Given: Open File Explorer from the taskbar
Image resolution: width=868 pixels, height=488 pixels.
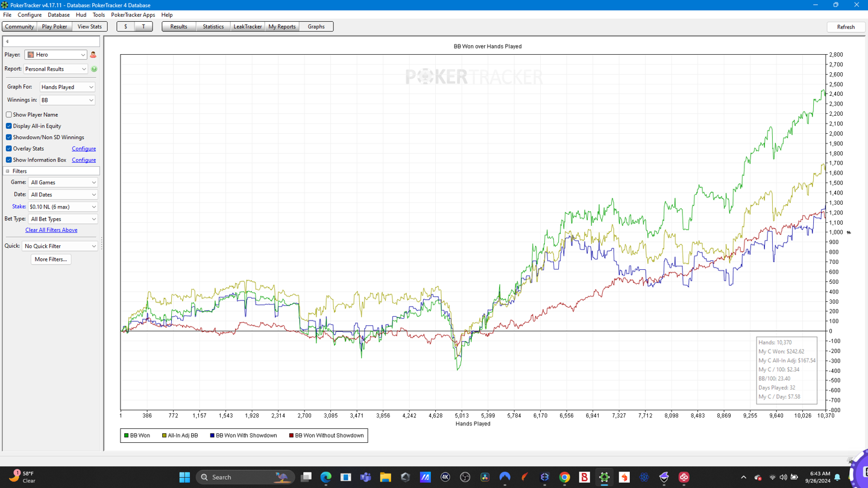Looking at the screenshot, I should 385,477.
